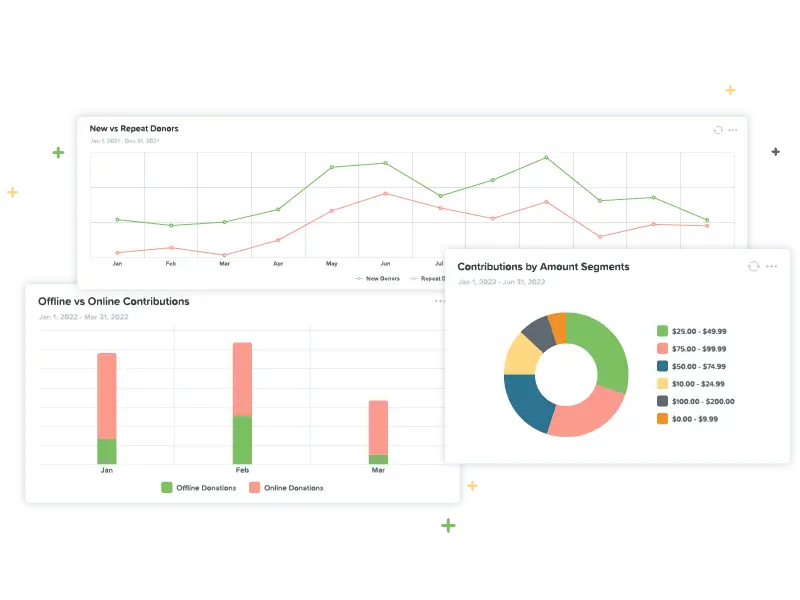Open more options for Offline vs Online Contributions
This screenshot has height=600, width=800.
click(439, 301)
